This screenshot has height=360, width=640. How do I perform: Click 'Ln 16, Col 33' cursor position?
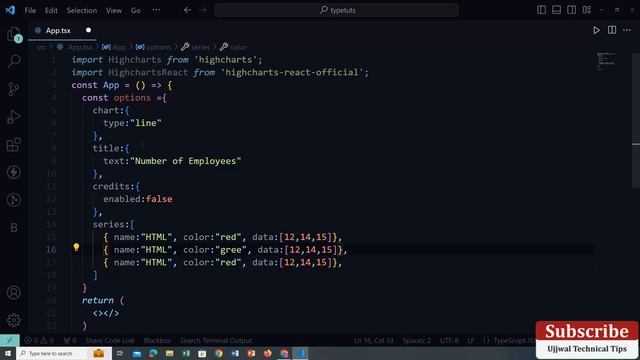click(x=373, y=340)
